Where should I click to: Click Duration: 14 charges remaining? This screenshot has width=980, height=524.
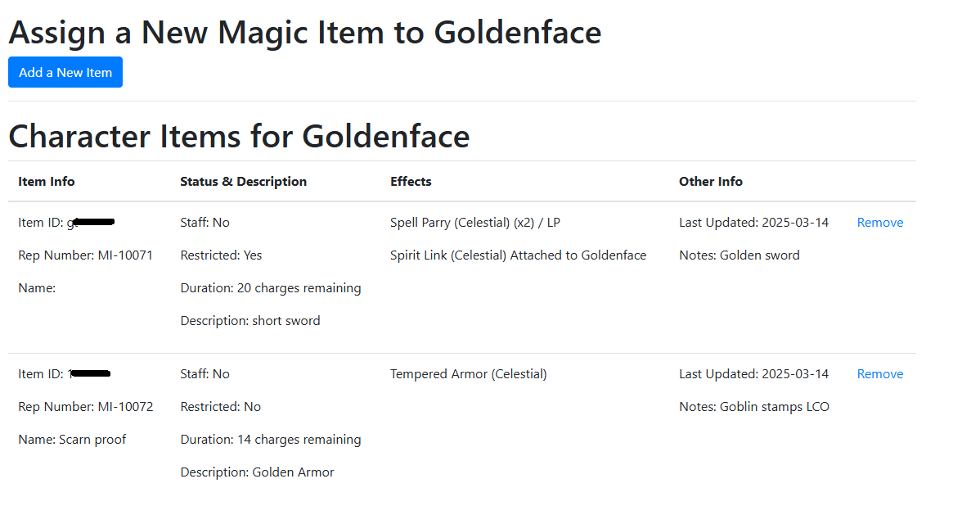click(270, 440)
